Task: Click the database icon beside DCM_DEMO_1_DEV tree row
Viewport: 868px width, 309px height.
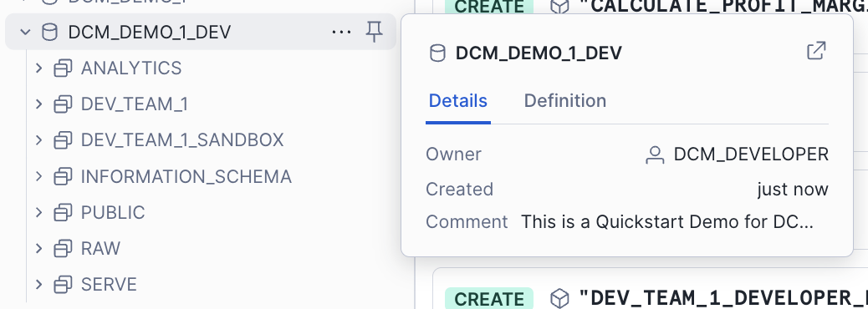Action: (50, 32)
